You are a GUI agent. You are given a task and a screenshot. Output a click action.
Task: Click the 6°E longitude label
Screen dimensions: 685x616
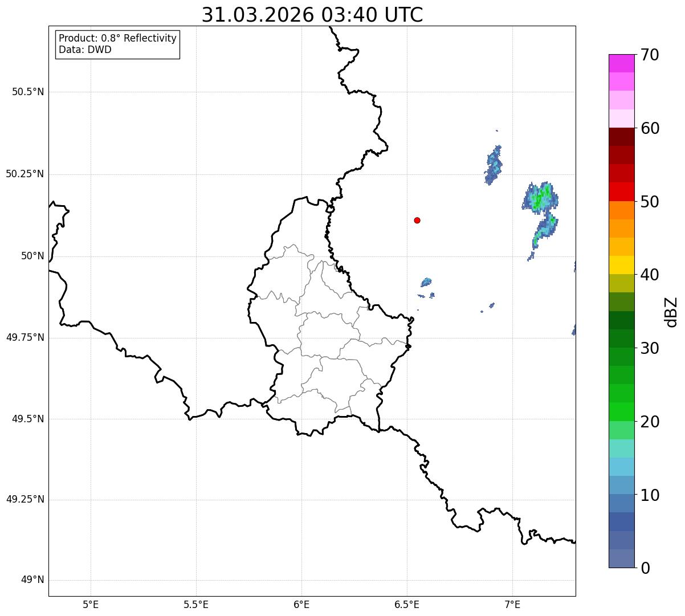click(x=301, y=604)
